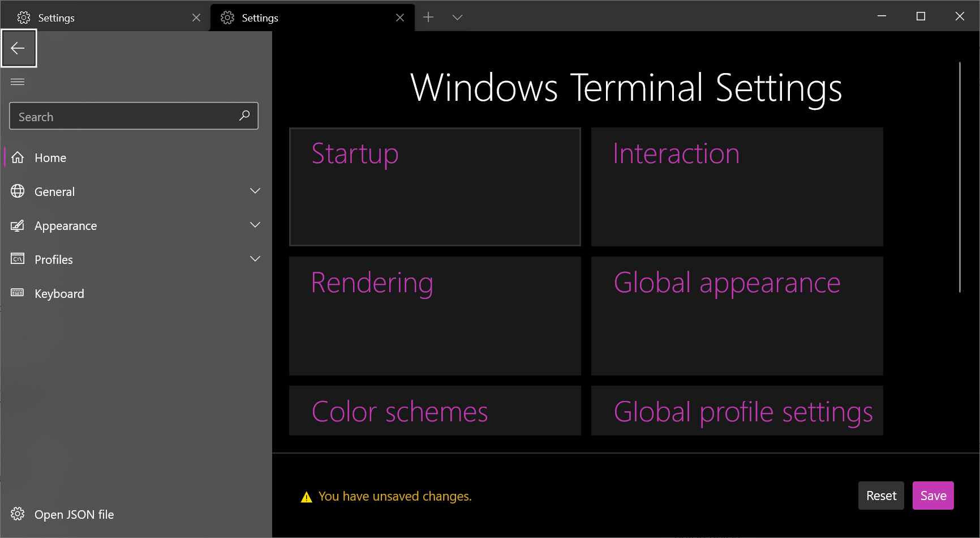Open the Startup settings tile

(435, 187)
